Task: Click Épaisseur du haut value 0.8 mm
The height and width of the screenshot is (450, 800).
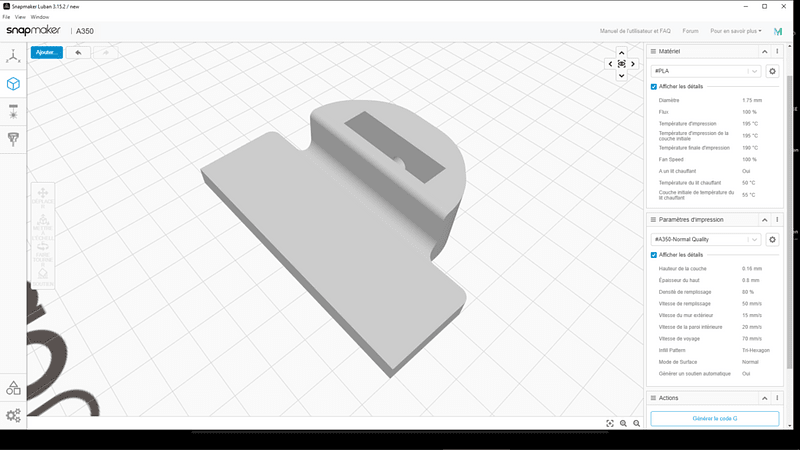Action: [751, 280]
